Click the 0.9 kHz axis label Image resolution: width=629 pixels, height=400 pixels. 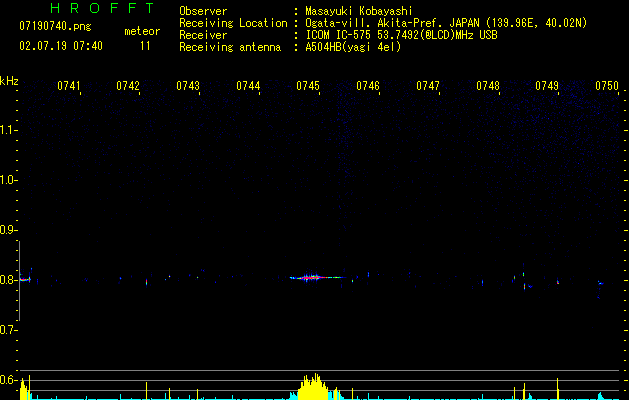click(8, 230)
